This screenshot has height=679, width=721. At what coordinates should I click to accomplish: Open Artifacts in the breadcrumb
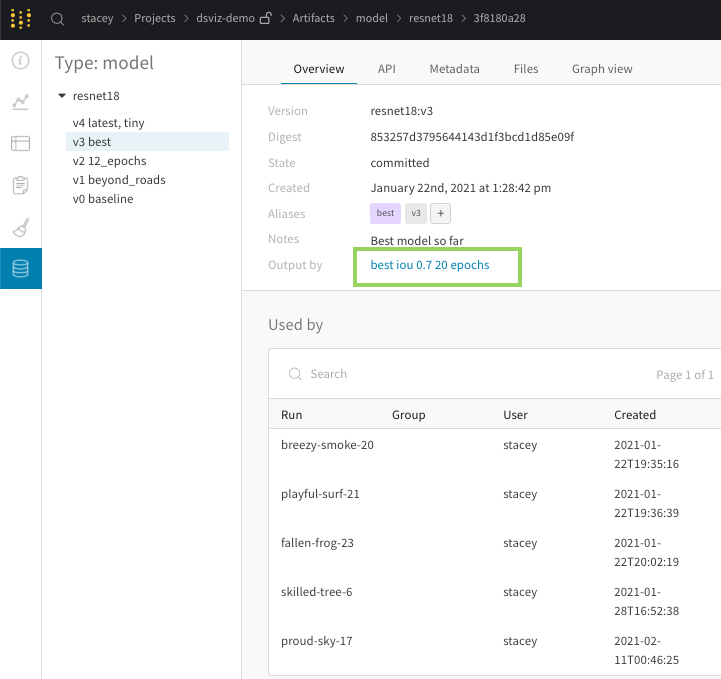click(313, 18)
